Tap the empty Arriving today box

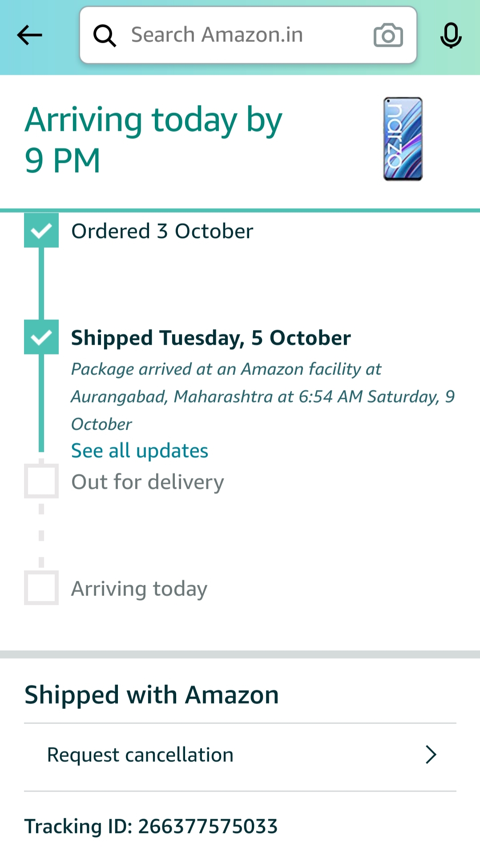pyautogui.click(x=41, y=588)
